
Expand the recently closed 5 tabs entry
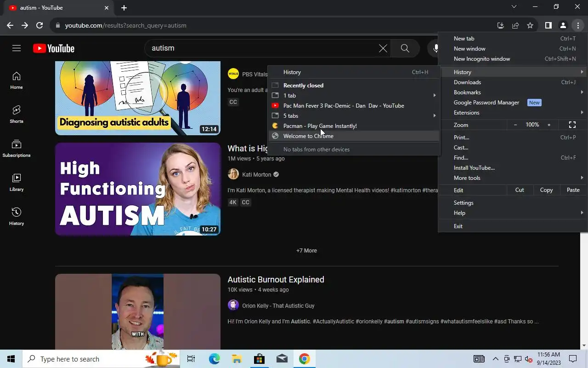(x=354, y=115)
